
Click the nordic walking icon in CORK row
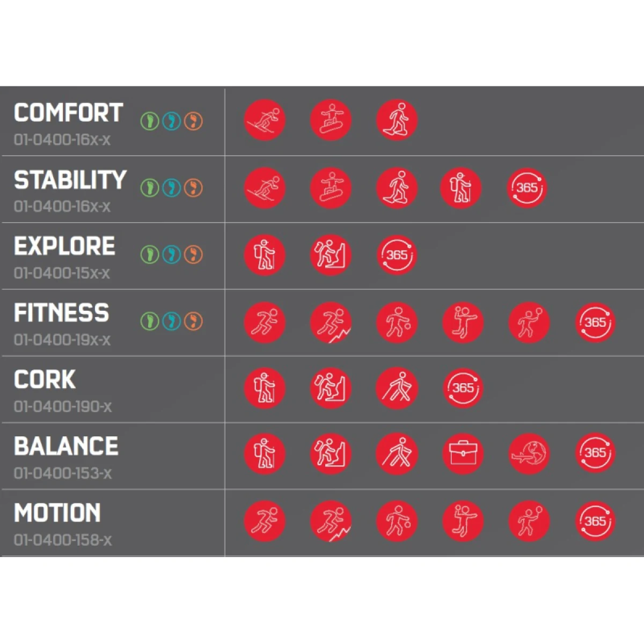coord(397,388)
